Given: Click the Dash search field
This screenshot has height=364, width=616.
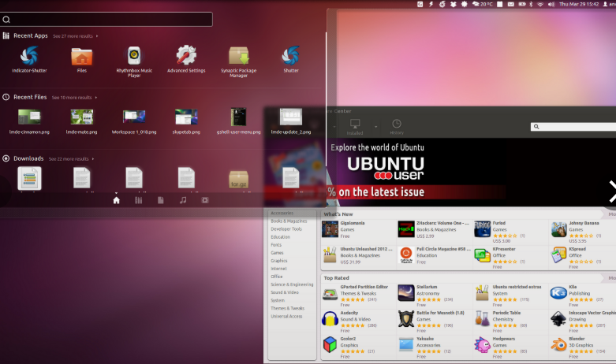Looking at the screenshot, I should coord(106,19).
